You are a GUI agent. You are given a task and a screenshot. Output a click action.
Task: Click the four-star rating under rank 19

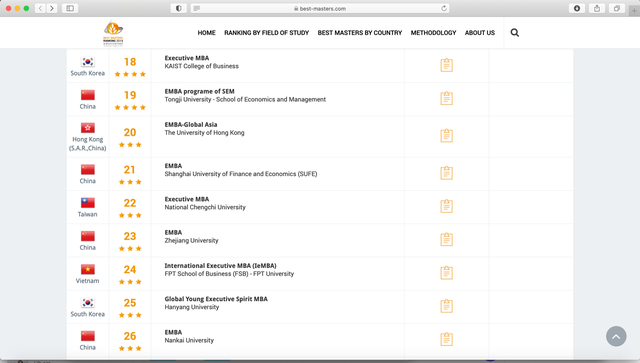pyautogui.click(x=130, y=107)
